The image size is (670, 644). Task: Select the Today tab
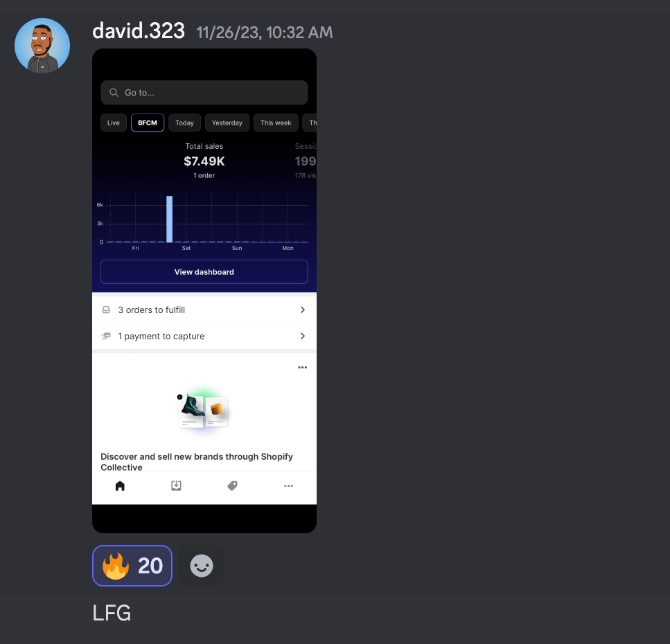click(x=184, y=123)
